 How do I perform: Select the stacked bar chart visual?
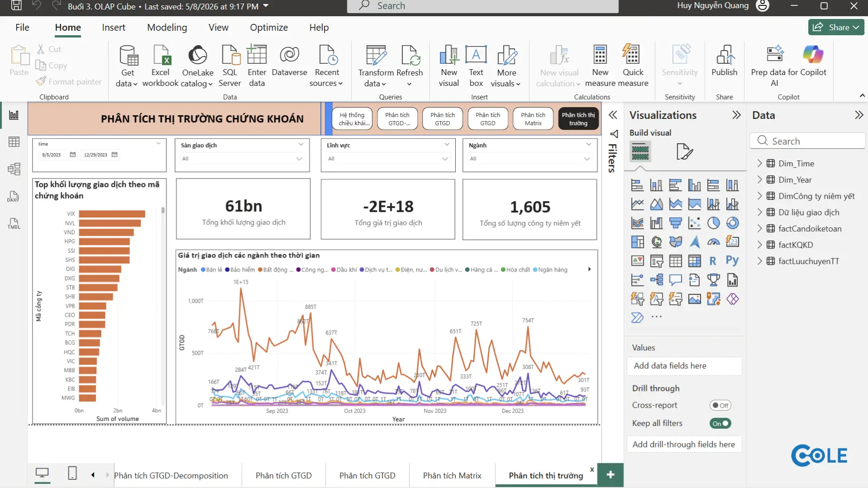tap(637, 185)
